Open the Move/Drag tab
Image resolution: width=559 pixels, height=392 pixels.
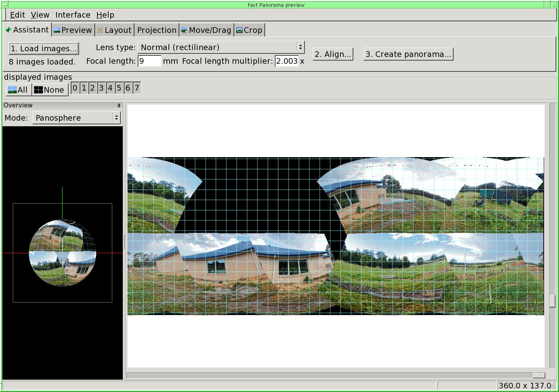[206, 30]
